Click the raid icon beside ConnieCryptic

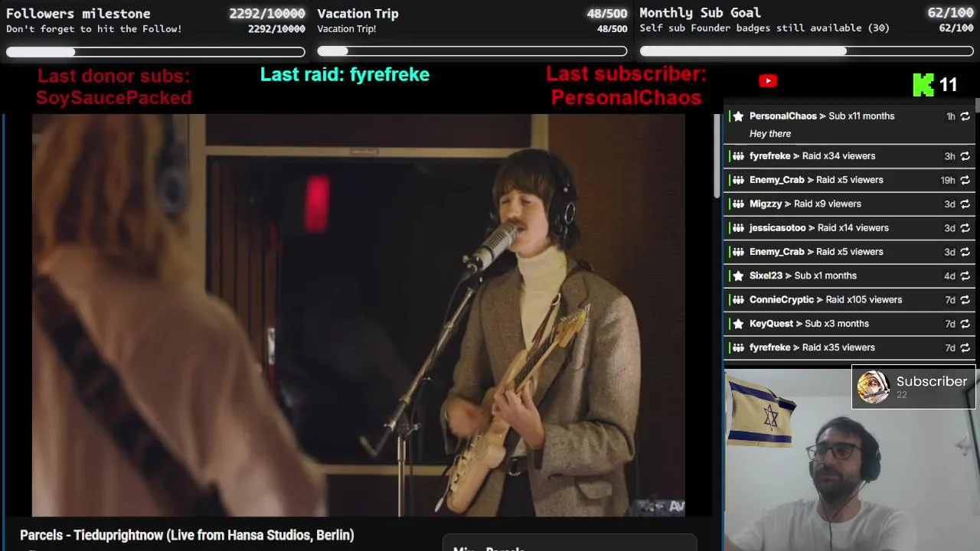point(738,300)
